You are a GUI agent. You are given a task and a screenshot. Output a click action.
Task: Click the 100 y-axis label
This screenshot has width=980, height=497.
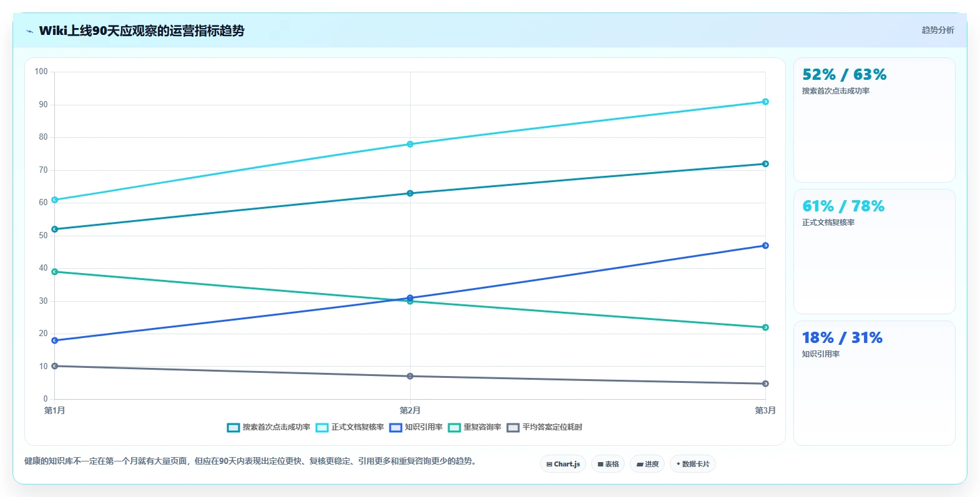click(41, 72)
